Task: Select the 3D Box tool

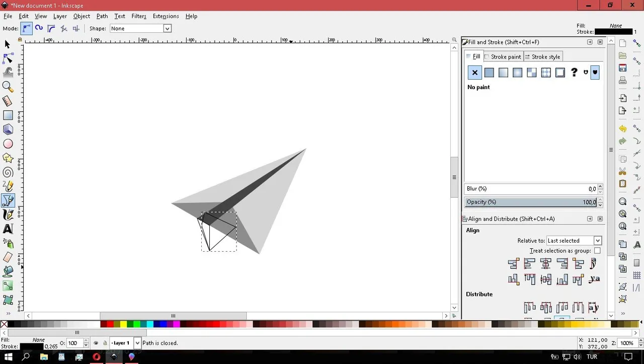Action: pos(8,129)
